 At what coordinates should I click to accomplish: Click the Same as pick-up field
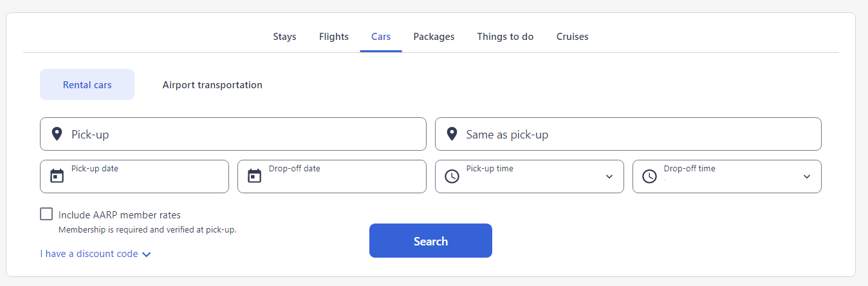(x=637, y=135)
